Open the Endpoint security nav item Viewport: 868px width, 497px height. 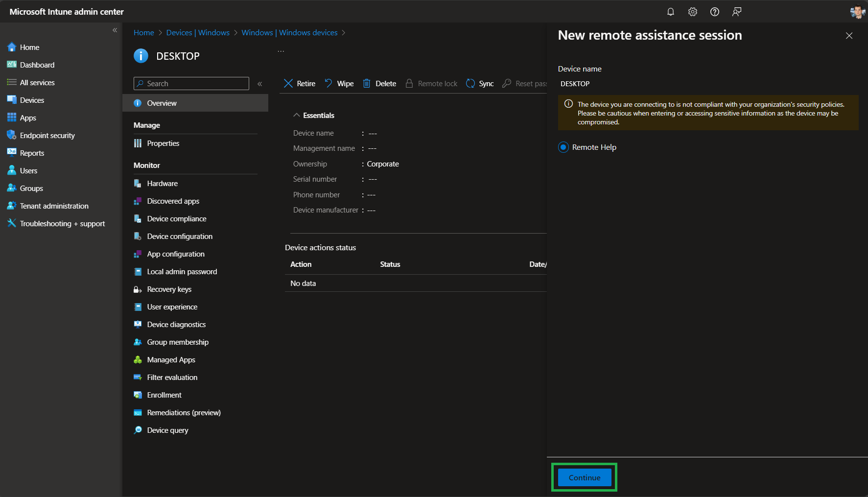point(47,136)
